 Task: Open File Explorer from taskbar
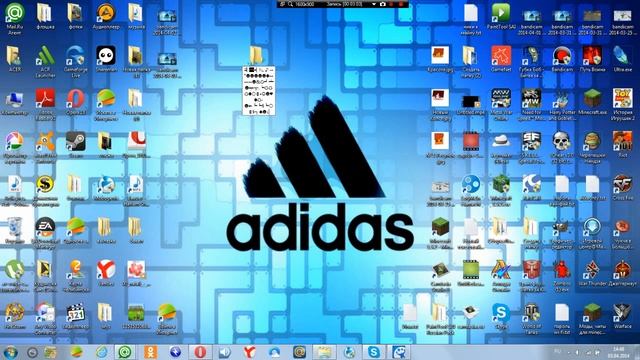(324, 352)
